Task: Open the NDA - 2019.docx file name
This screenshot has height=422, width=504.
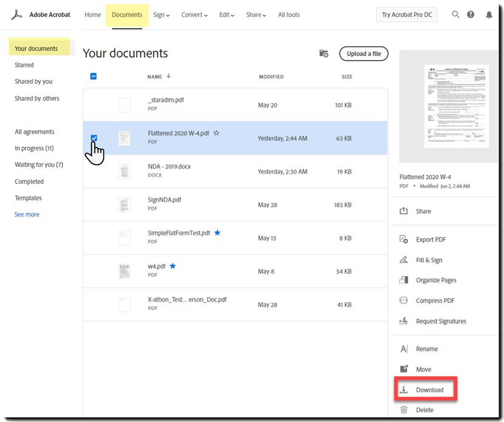Action: (169, 166)
